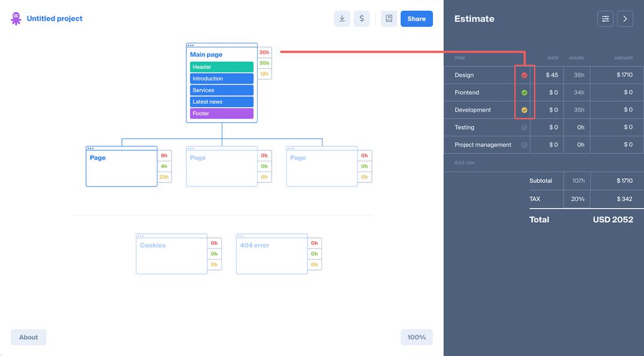644x356 pixels.
Task: Click the Design amount $ 1710 cell
Action: (x=617, y=75)
